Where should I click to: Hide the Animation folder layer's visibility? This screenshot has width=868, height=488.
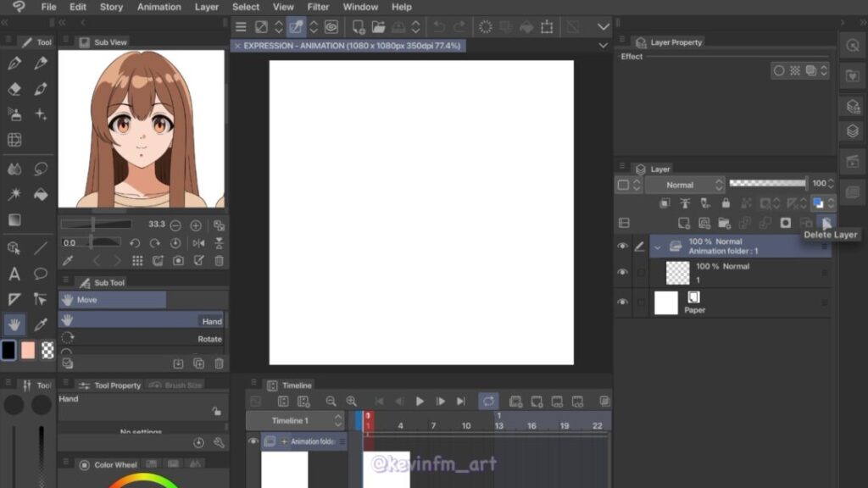click(623, 247)
